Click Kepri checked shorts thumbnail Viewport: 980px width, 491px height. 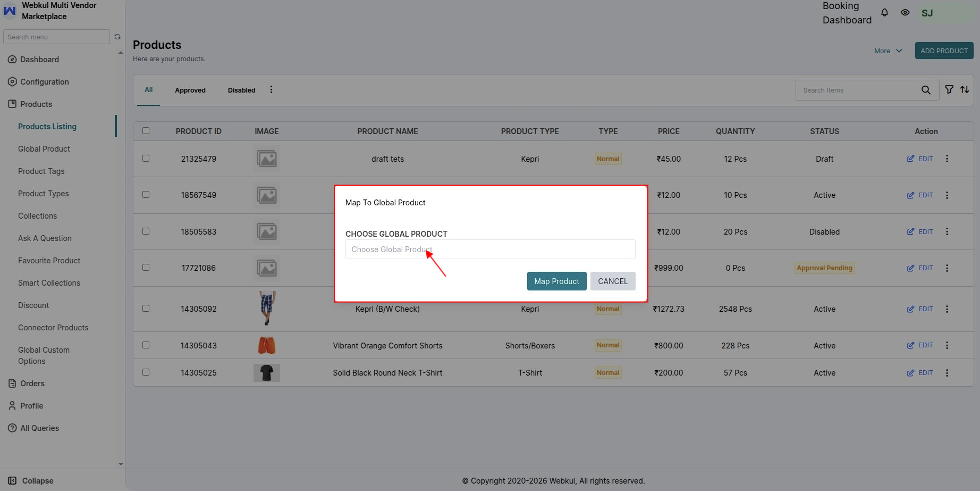tap(267, 309)
